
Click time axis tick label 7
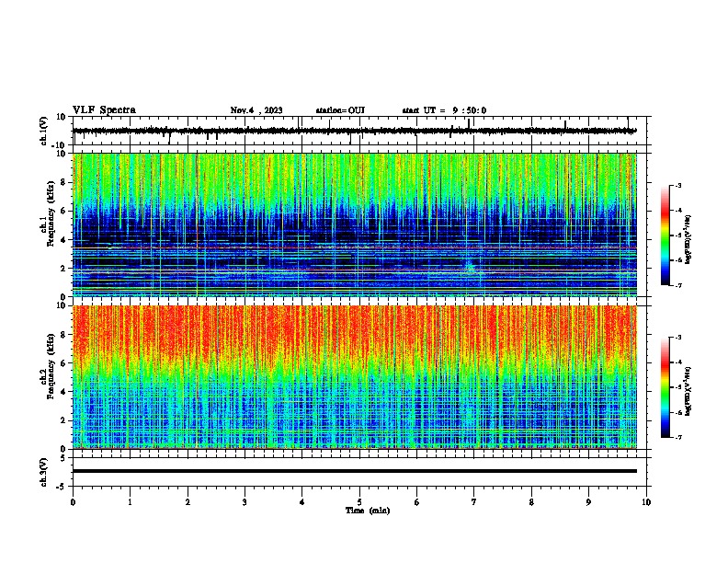point(474,502)
